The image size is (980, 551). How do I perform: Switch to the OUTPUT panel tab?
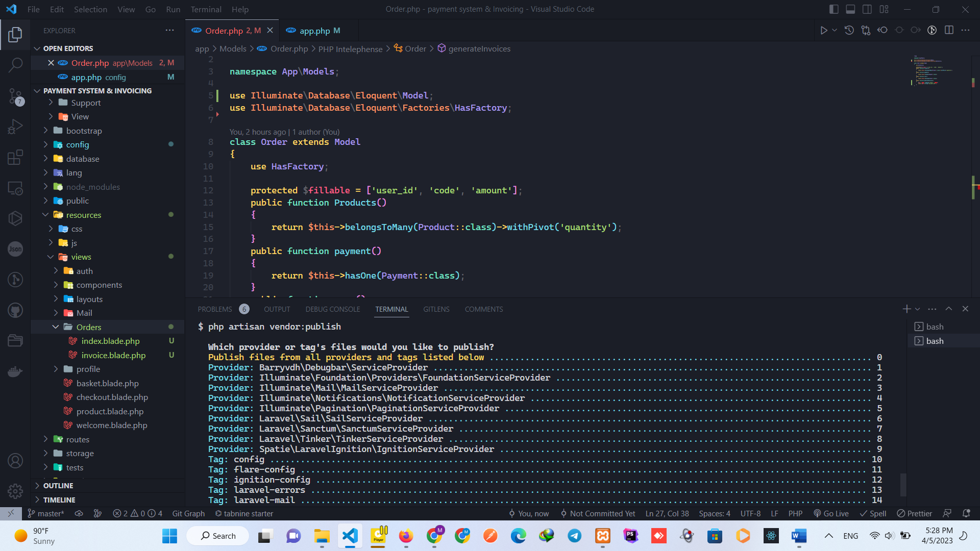[x=277, y=309]
